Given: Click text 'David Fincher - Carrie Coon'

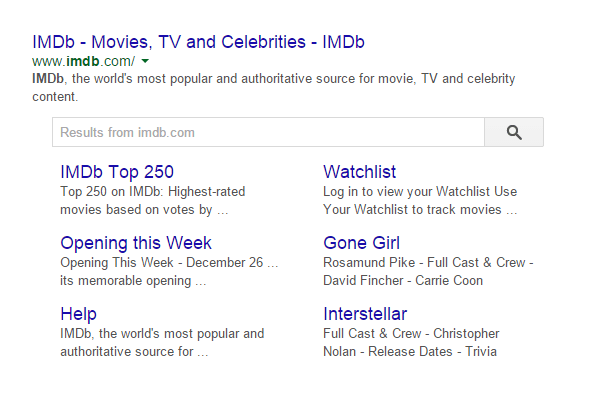Looking at the screenshot, I should coord(403,281).
